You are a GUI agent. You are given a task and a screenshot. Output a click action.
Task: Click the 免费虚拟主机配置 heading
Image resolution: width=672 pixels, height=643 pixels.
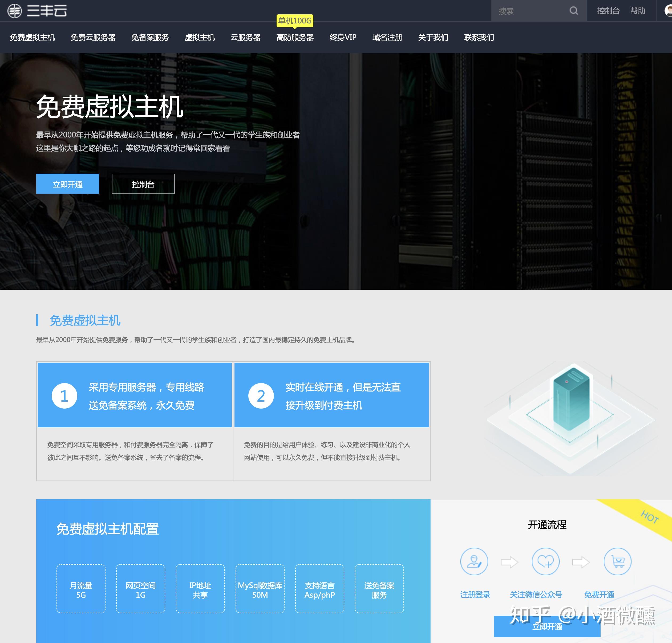tap(107, 529)
